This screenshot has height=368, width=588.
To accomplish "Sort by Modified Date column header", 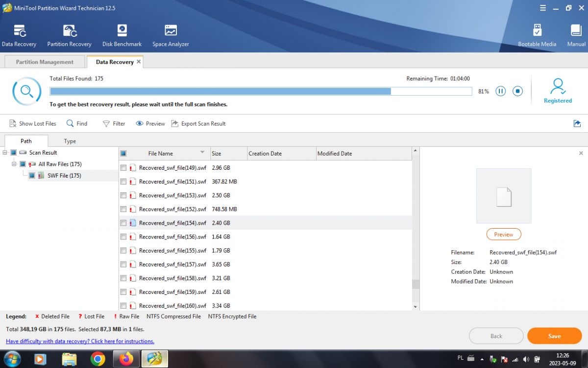I will pyautogui.click(x=364, y=154).
